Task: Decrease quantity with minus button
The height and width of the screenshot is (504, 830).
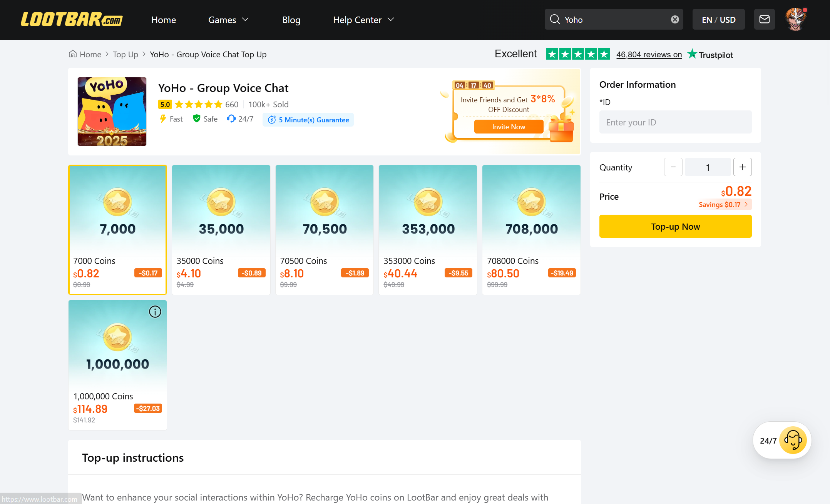Action: [x=673, y=167]
